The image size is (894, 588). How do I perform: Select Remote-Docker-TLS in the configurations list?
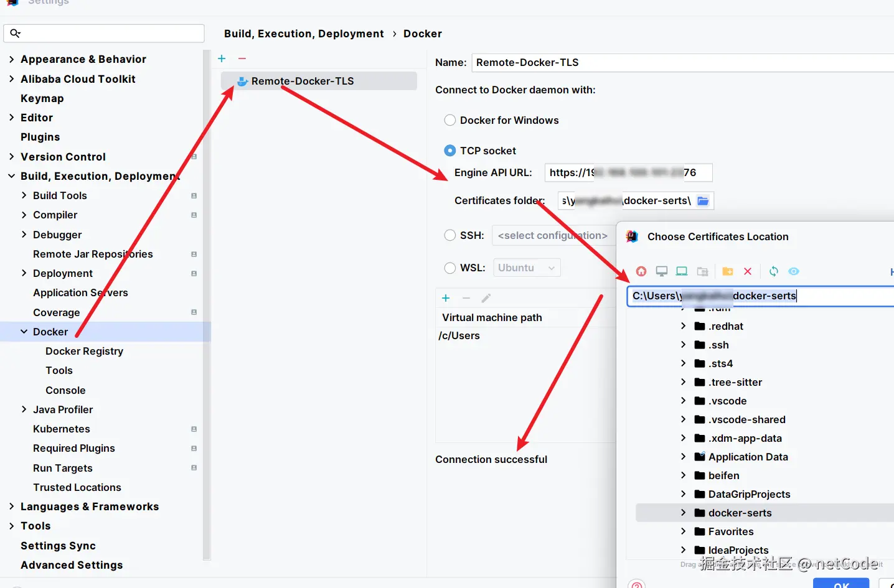[319, 81]
